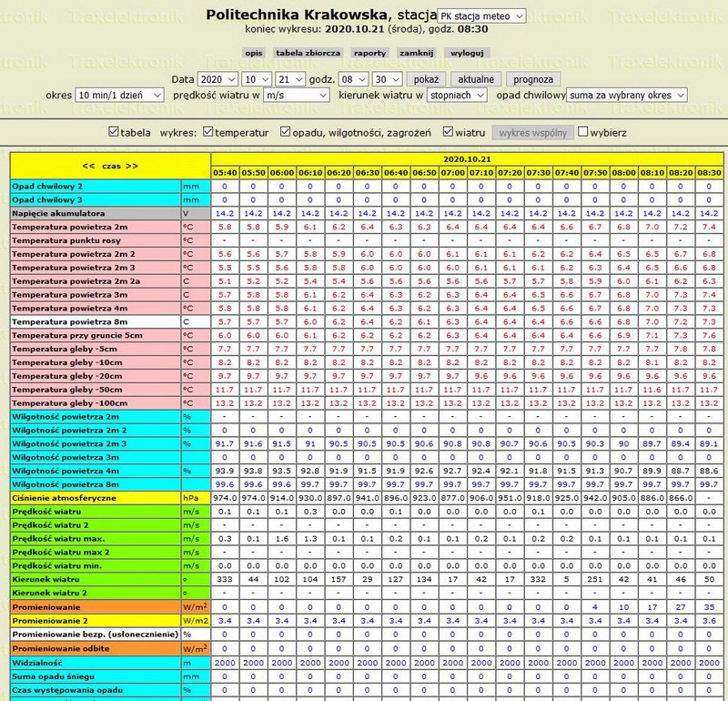Click the 'V' unit cell for battery voltage
This screenshot has height=701, width=728.
(x=196, y=213)
